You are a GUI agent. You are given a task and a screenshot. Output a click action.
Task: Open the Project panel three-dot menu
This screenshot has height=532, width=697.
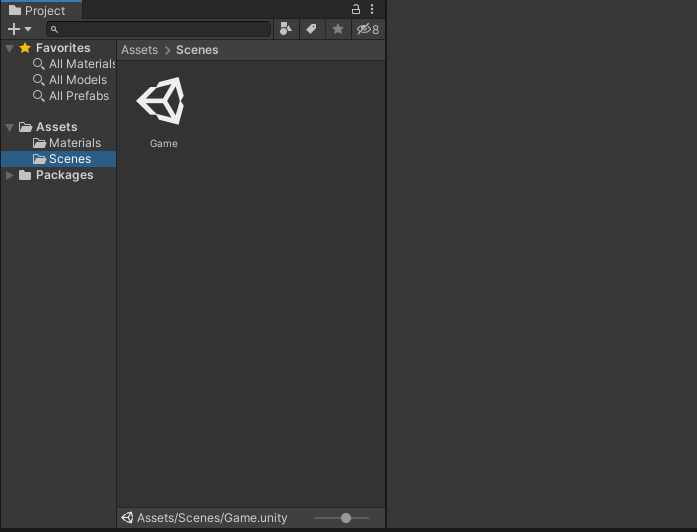pyautogui.click(x=372, y=9)
